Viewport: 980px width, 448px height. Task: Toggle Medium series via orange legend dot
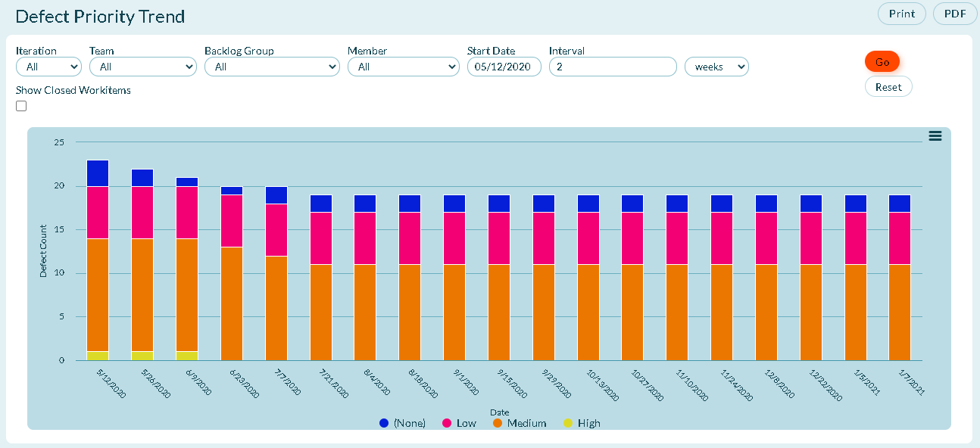(x=498, y=423)
